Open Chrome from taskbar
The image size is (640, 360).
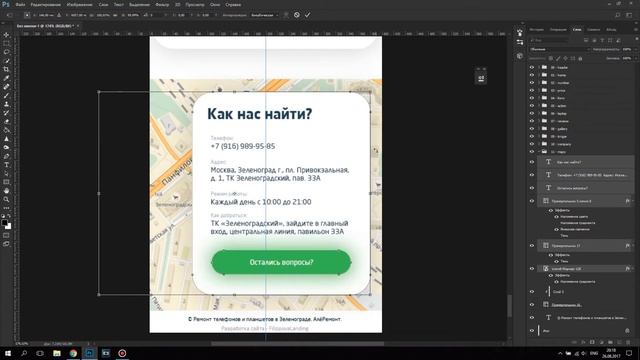pyautogui.click(x=73, y=353)
